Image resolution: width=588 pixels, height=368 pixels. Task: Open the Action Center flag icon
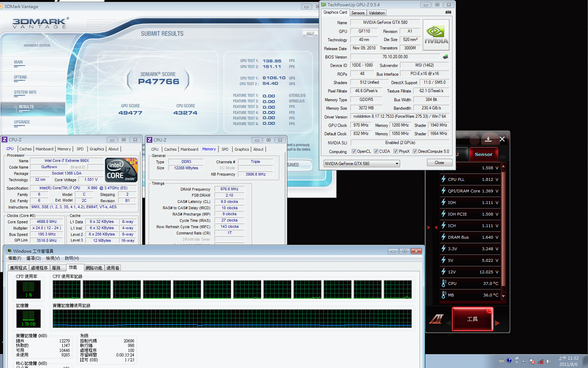(532, 361)
